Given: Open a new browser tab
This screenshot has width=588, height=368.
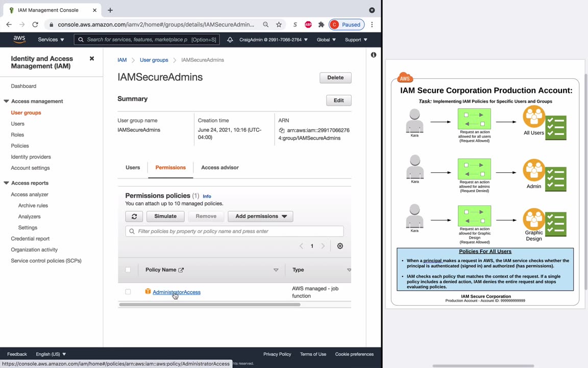Looking at the screenshot, I should pos(110,10).
